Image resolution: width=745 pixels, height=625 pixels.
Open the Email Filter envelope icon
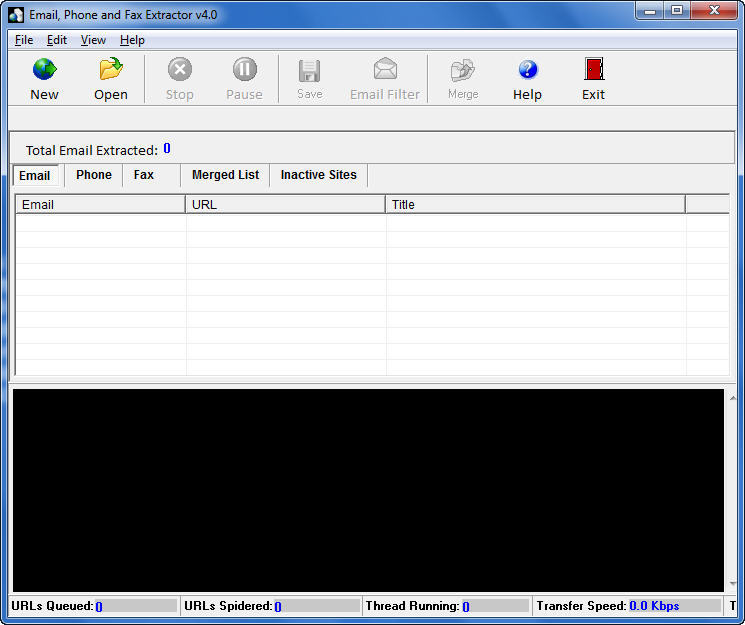[385, 69]
